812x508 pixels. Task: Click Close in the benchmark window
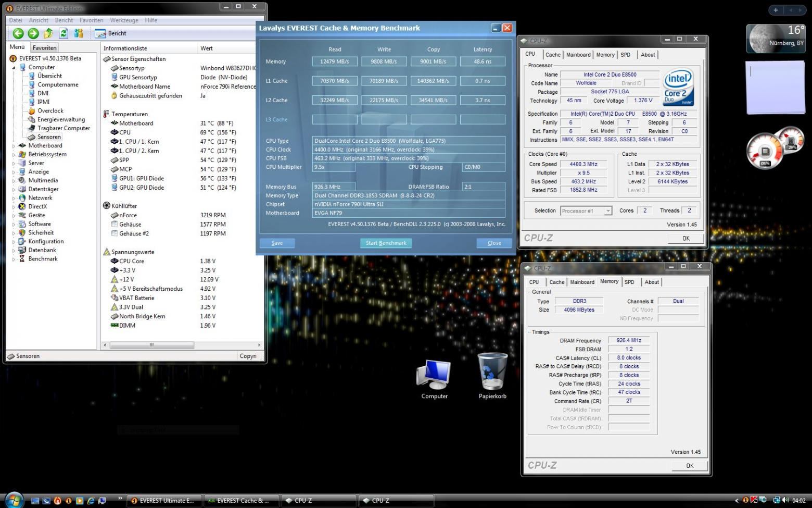[494, 243]
